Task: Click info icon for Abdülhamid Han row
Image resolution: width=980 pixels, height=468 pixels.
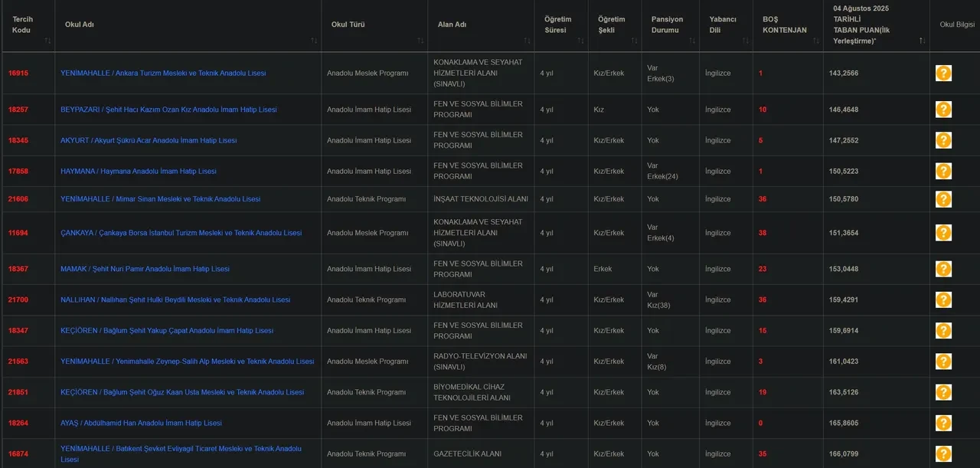Action: point(943,423)
